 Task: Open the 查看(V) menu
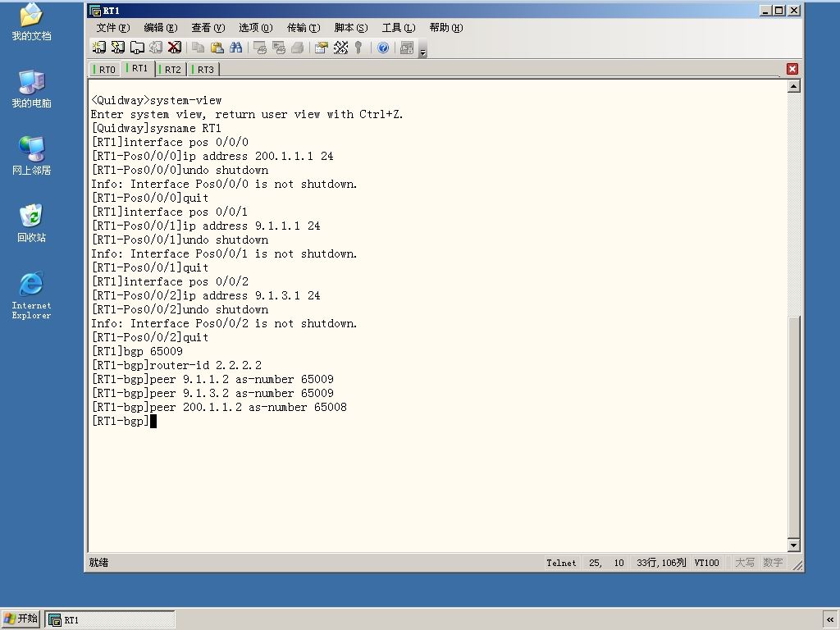click(208, 27)
